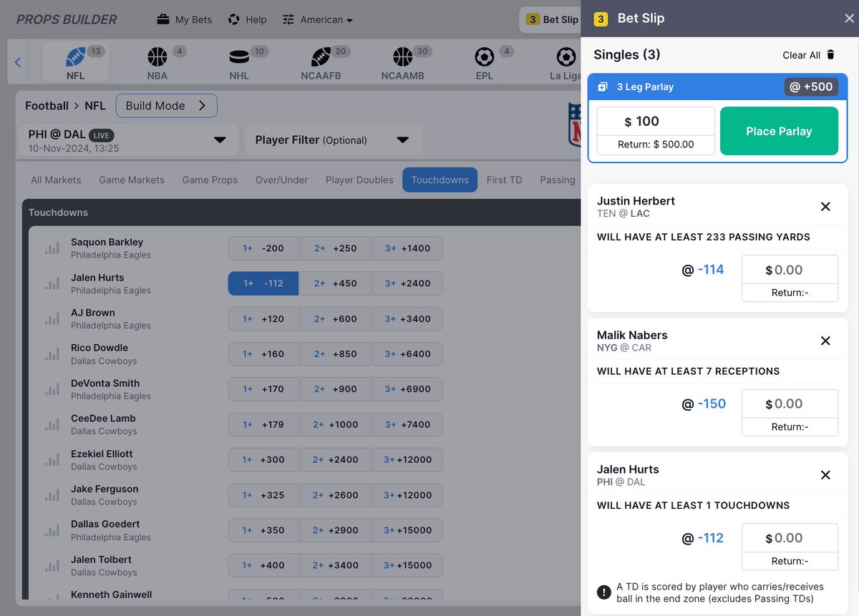
Task: Open stats chart icon for CeeDee Lamb
Action: 52,425
